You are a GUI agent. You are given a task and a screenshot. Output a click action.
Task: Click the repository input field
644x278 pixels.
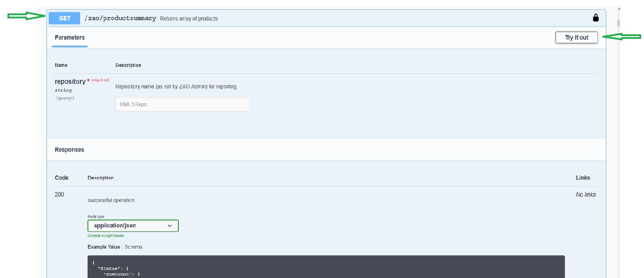click(x=182, y=104)
